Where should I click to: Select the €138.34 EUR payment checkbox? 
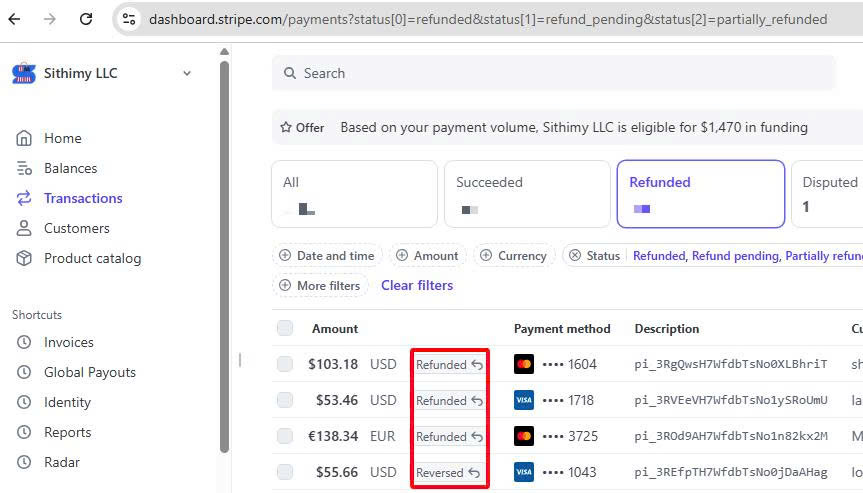click(285, 437)
